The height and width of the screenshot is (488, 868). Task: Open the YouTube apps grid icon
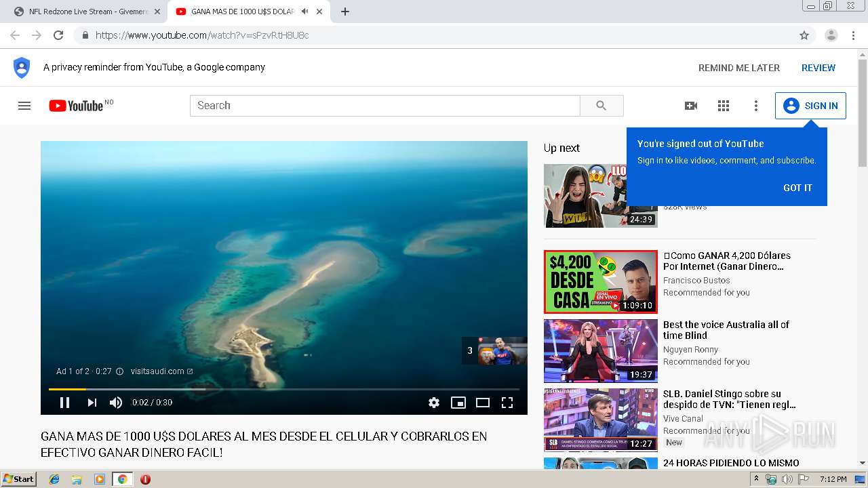(724, 106)
